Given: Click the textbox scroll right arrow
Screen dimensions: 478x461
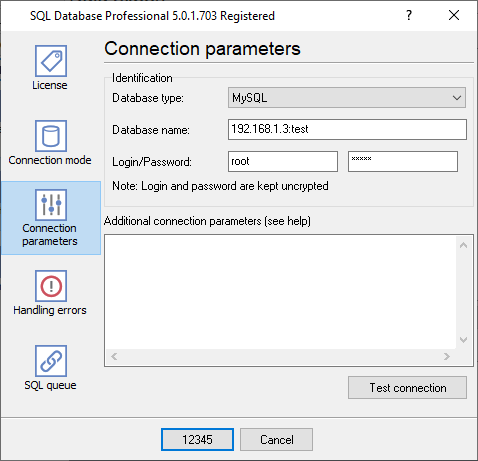Looking at the screenshot, I should 447,357.
